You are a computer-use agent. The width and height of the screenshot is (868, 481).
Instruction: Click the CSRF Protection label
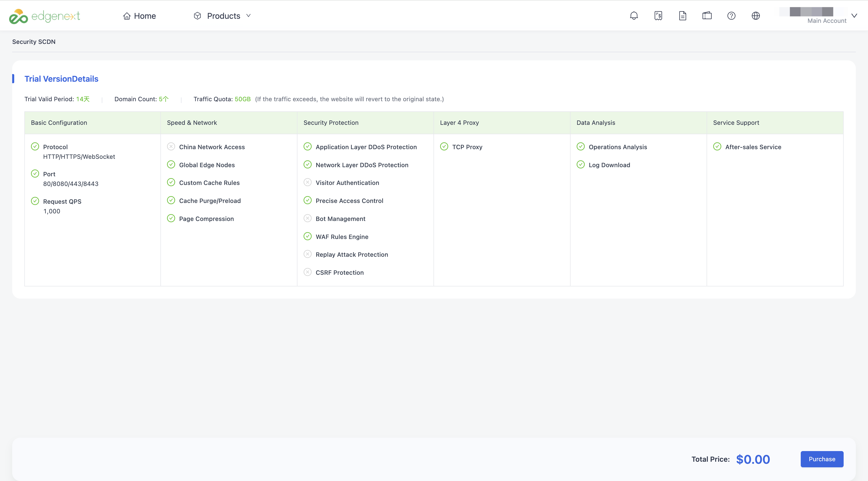point(340,272)
